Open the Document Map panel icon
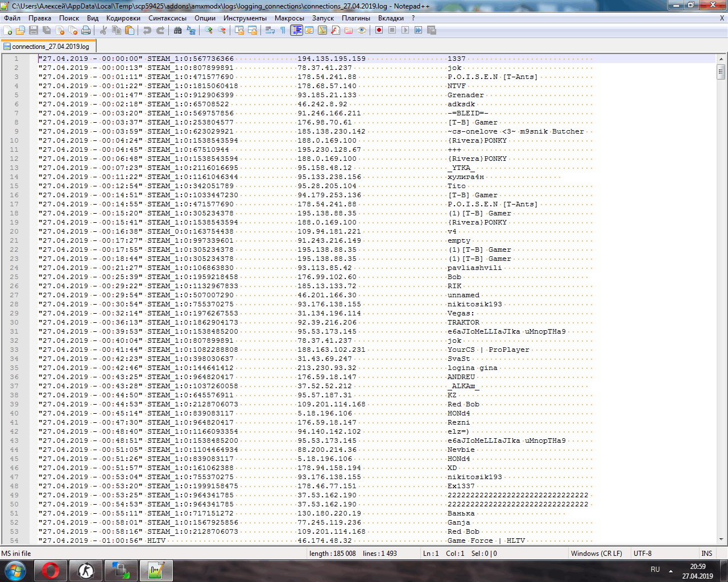 point(322,30)
